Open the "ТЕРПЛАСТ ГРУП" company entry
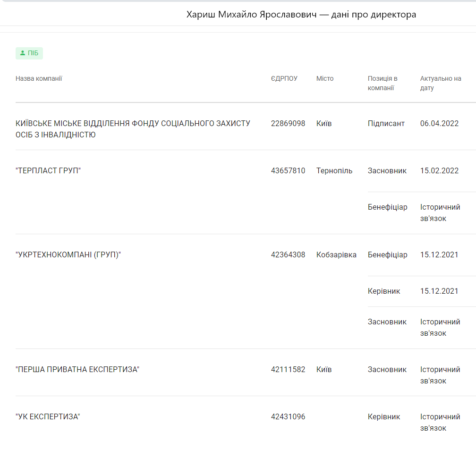Screen dimensions: 476x450 (x=48, y=171)
